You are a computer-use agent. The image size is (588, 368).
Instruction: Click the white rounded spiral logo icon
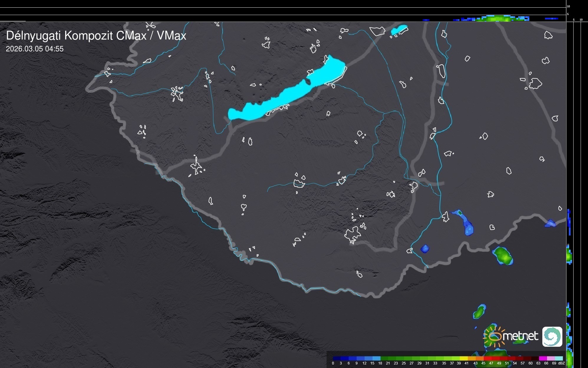tap(552, 336)
